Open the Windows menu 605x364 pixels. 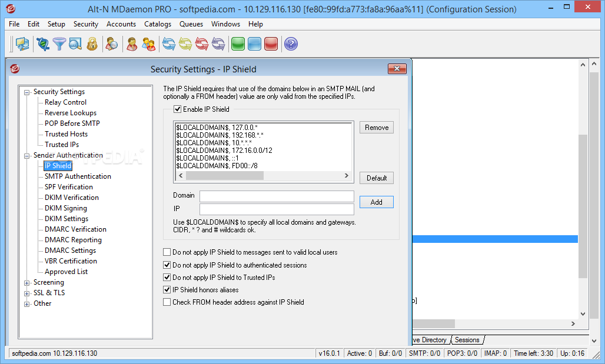pos(226,24)
